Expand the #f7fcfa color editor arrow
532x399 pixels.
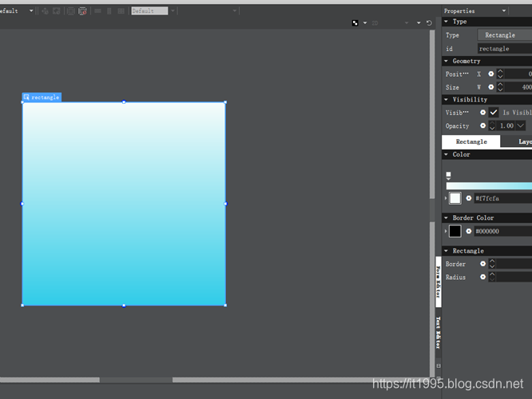pos(446,198)
